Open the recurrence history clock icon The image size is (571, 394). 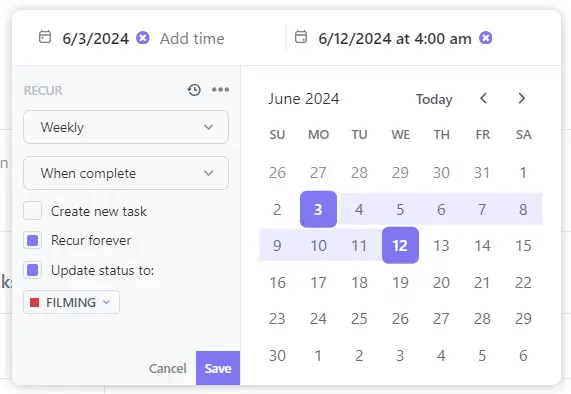tap(194, 90)
